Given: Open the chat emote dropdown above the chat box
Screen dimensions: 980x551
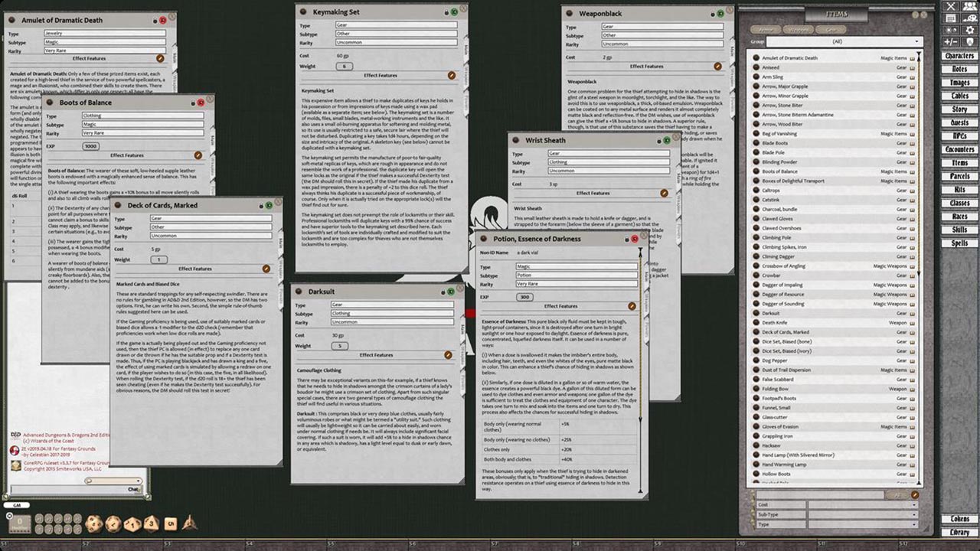Looking at the screenshot, I should tap(113, 480).
